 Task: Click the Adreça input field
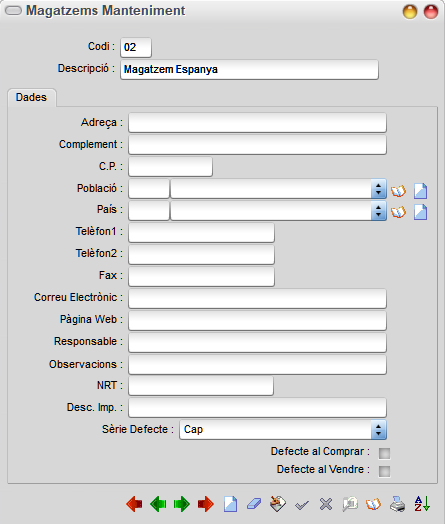point(258,123)
